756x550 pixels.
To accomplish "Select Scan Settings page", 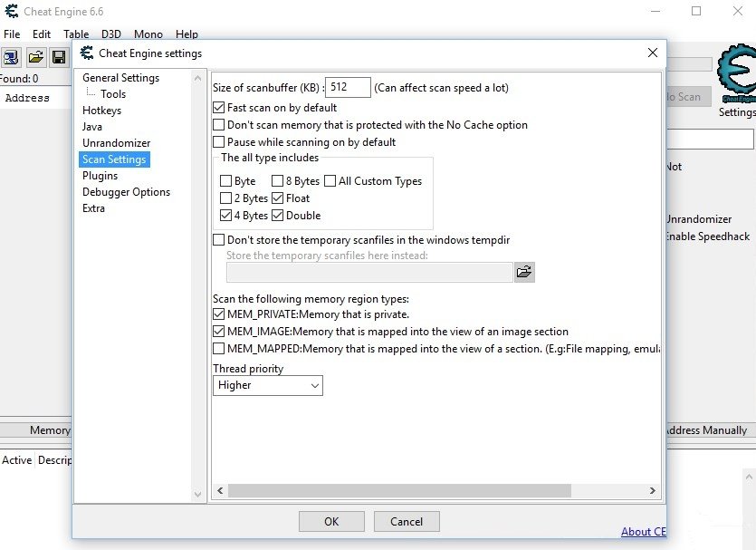I will coord(114,159).
